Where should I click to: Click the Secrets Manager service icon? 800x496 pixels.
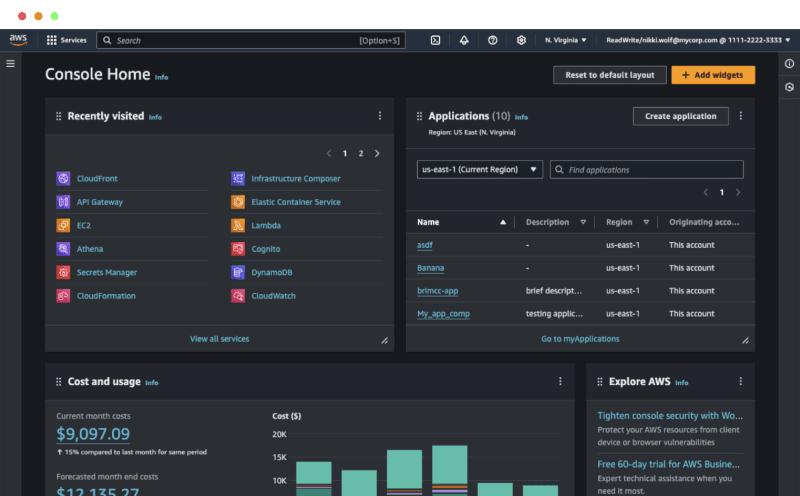pyautogui.click(x=63, y=272)
